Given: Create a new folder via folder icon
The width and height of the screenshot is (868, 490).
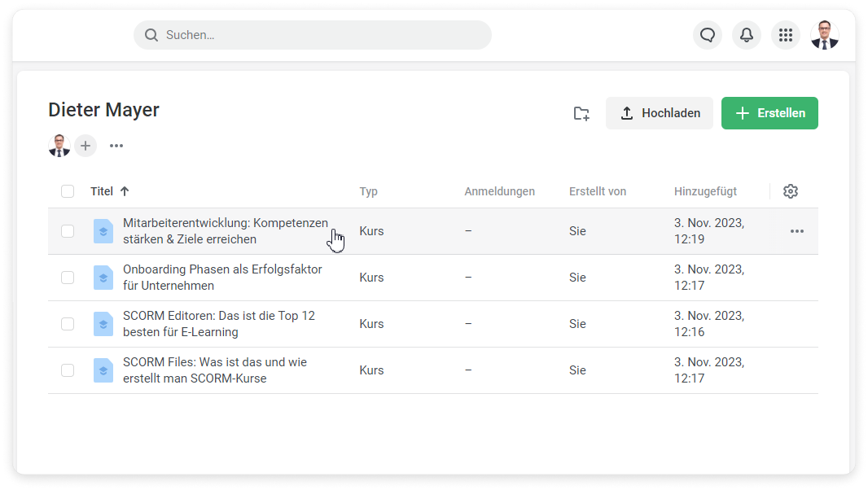Looking at the screenshot, I should 581,113.
